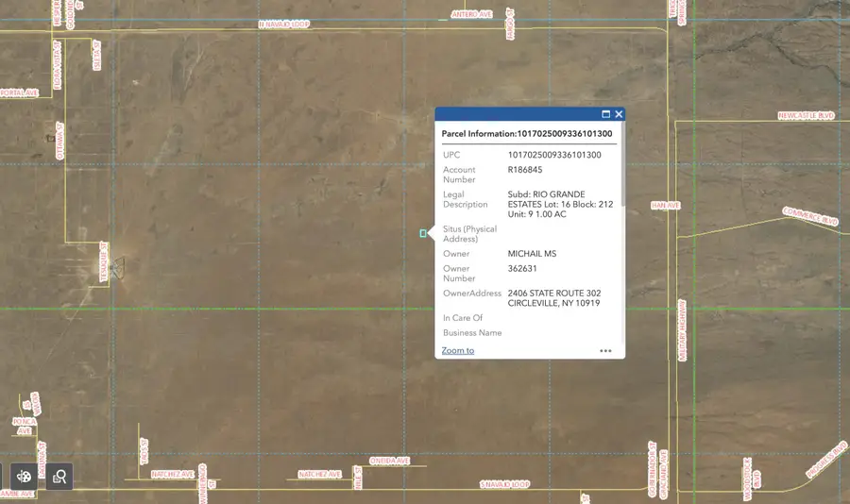This screenshot has height=504, width=850.
Task: Click the HAN AVE street label
Action: (666, 206)
